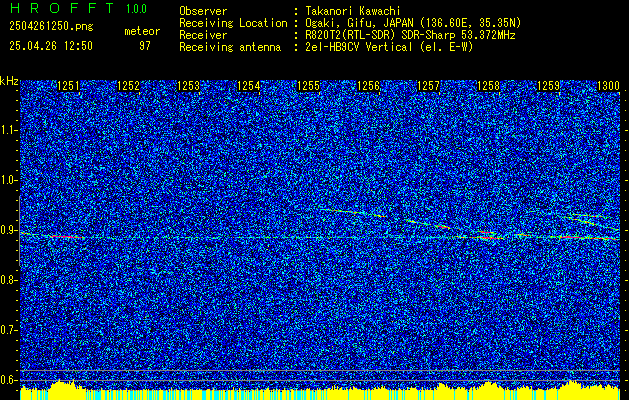Click the 1.0.0 version number
This screenshot has height=400, width=629.
[x=136, y=9]
